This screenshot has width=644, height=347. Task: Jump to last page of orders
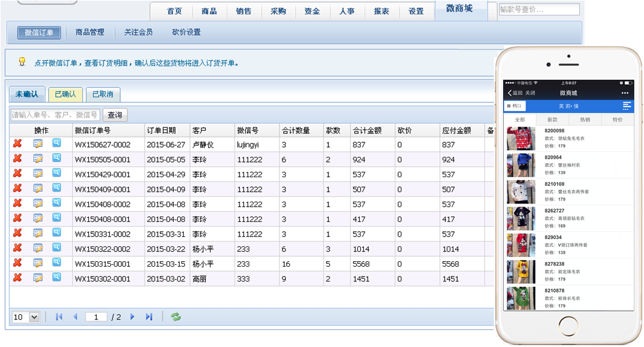tap(149, 317)
